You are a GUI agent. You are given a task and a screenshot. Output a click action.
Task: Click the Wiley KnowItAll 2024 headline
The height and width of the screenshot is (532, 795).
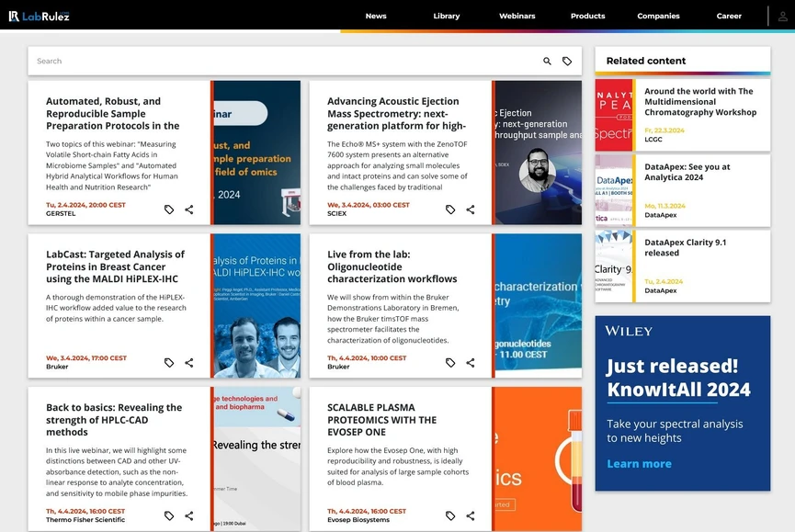pyautogui.click(x=678, y=378)
